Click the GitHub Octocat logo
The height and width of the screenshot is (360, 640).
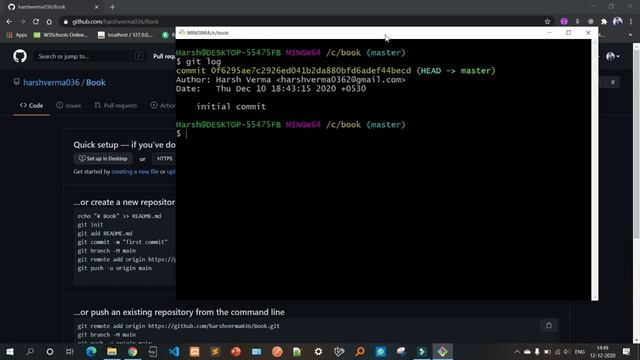(x=20, y=56)
